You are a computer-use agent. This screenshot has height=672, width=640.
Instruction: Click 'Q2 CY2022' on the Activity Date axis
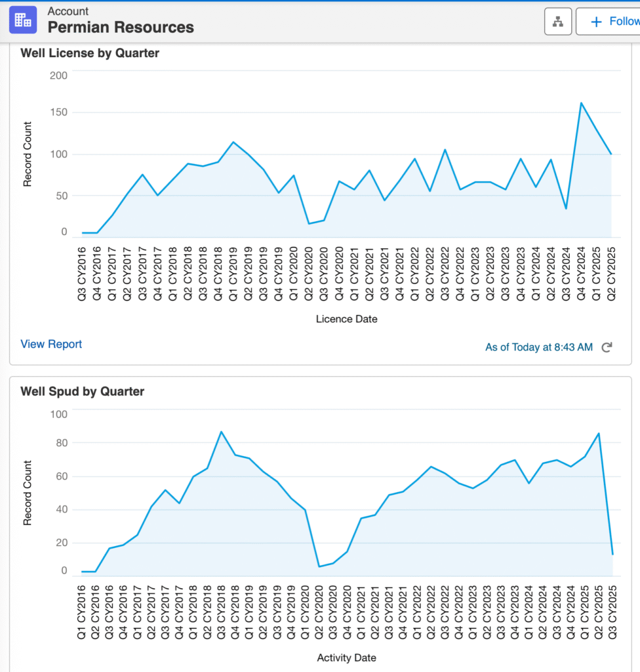click(431, 612)
